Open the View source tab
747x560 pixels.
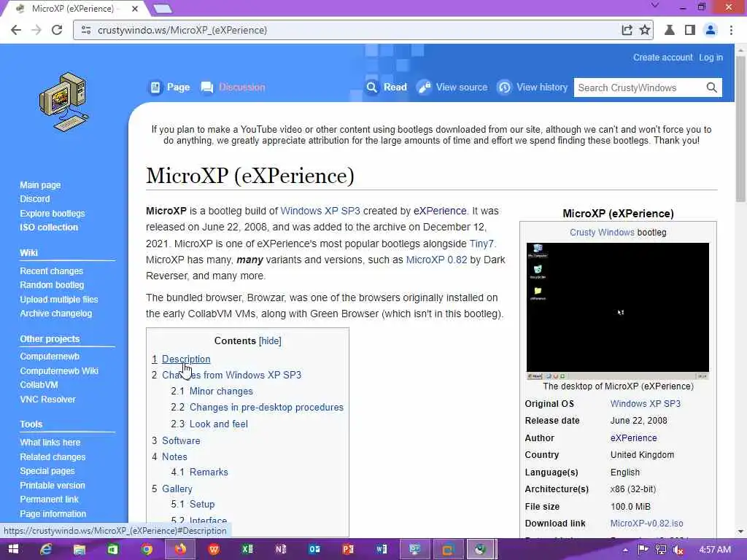point(452,87)
